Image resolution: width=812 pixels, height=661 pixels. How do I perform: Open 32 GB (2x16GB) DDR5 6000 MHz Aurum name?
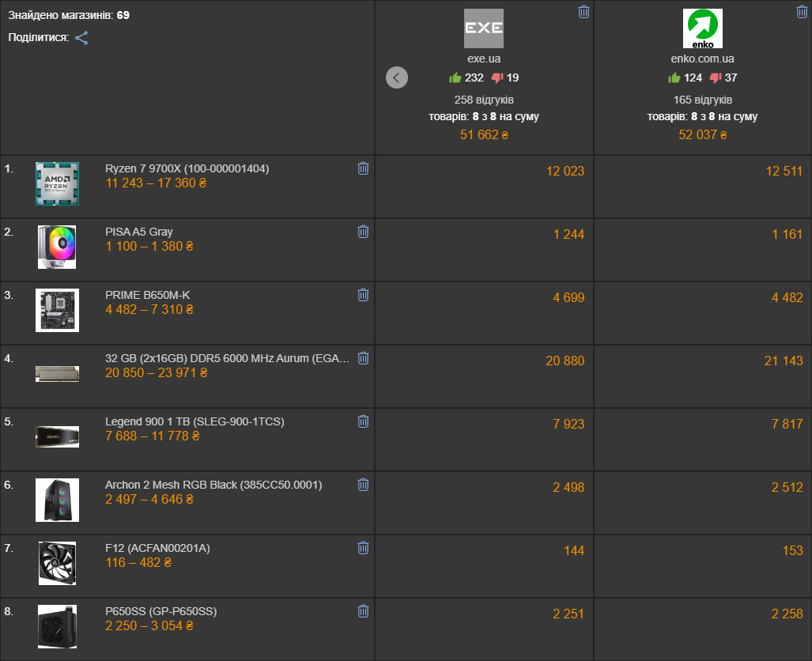point(227,358)
